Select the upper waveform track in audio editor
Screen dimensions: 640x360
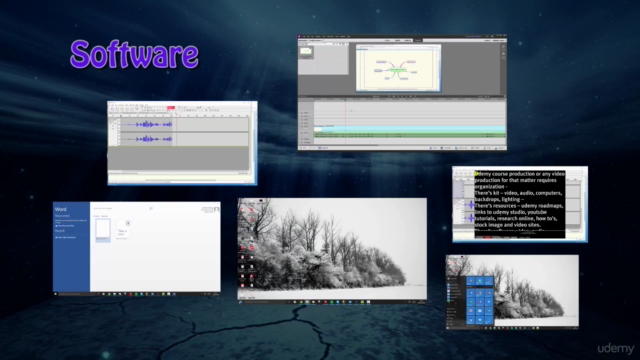[184, 124]
